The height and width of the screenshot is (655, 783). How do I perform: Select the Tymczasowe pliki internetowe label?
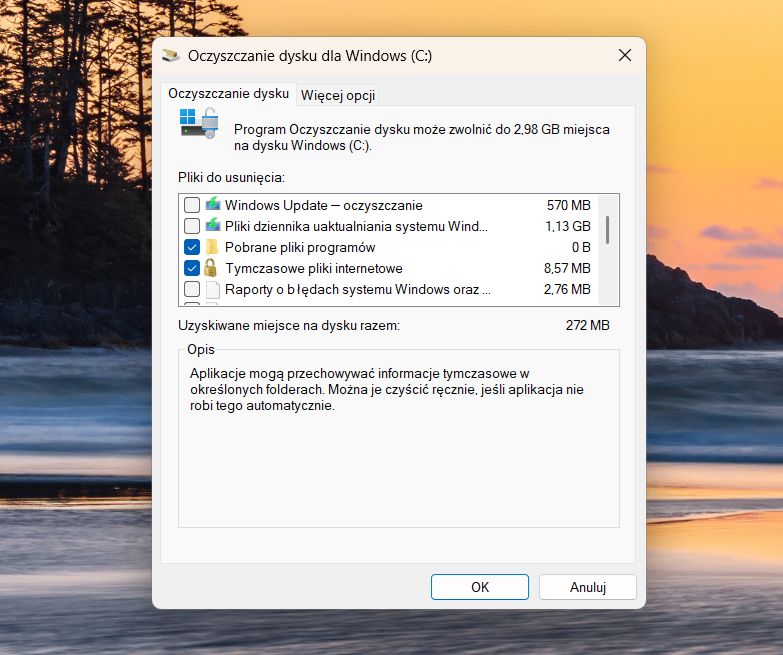point(314,269)
